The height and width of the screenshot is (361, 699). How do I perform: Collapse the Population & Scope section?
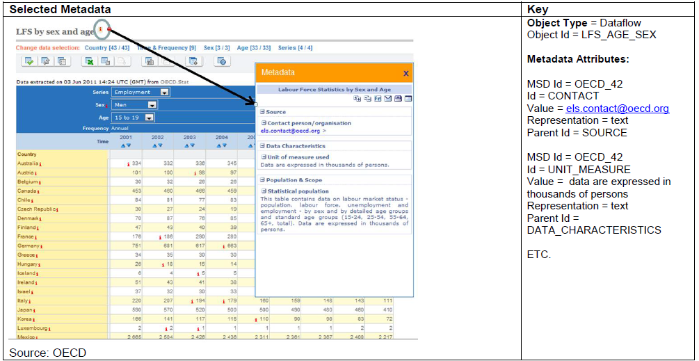point(263,180)
